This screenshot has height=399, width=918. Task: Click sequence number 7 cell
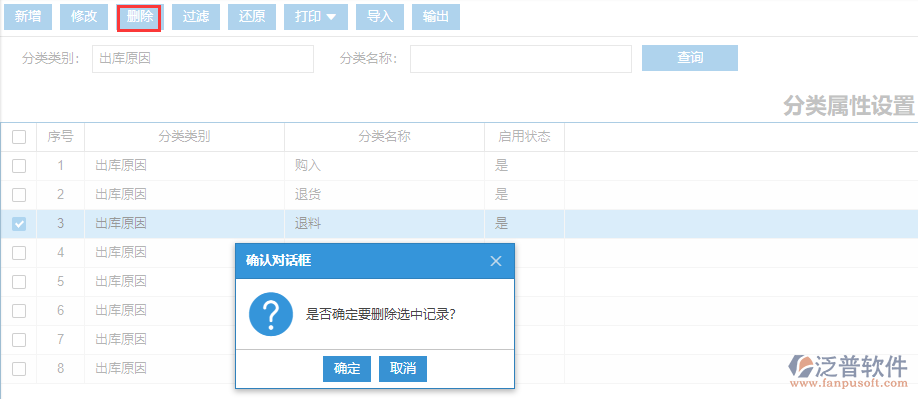(60, 339)
